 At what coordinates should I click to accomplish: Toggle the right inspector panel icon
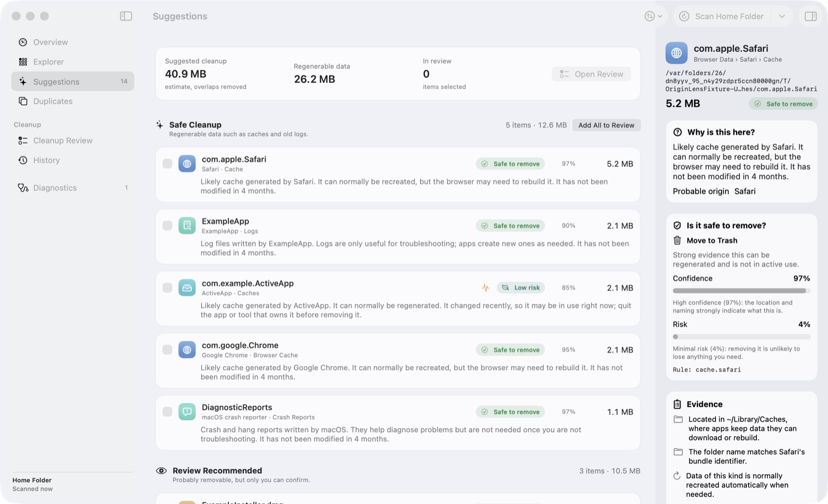click(811, 16)
